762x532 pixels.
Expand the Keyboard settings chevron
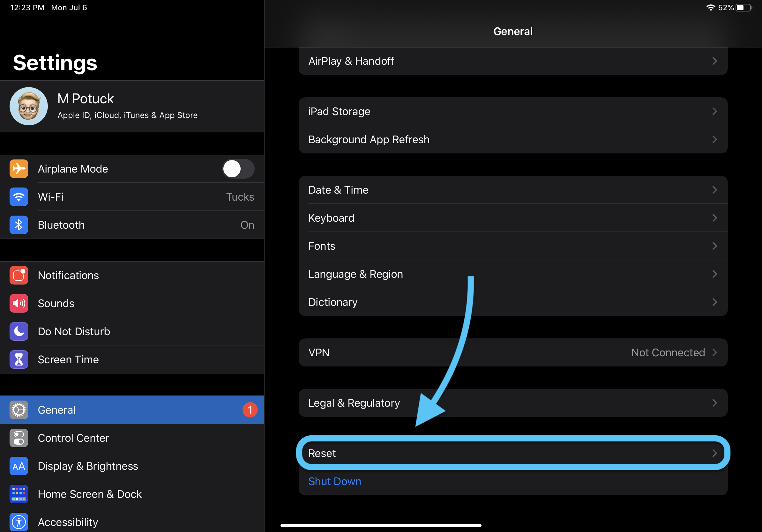(x=714, y=218)
